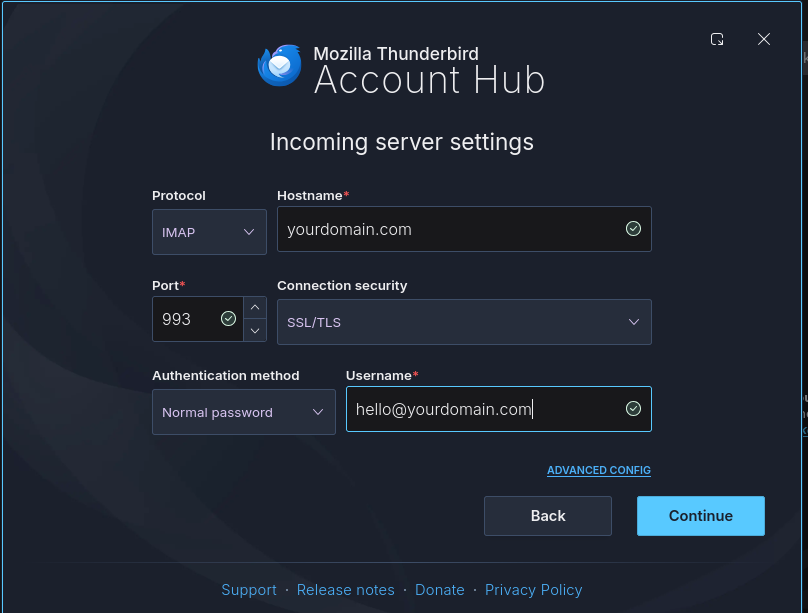Image resolution: width=808 pixels, height=613 pixels.
Task: Click the Port number field showing 993
Action: (197, 319)
